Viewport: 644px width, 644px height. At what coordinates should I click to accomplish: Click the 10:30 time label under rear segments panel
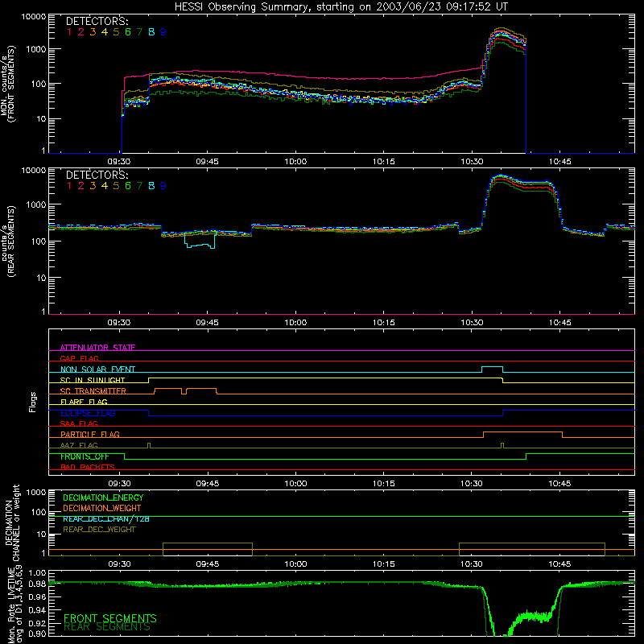(472, 323)
